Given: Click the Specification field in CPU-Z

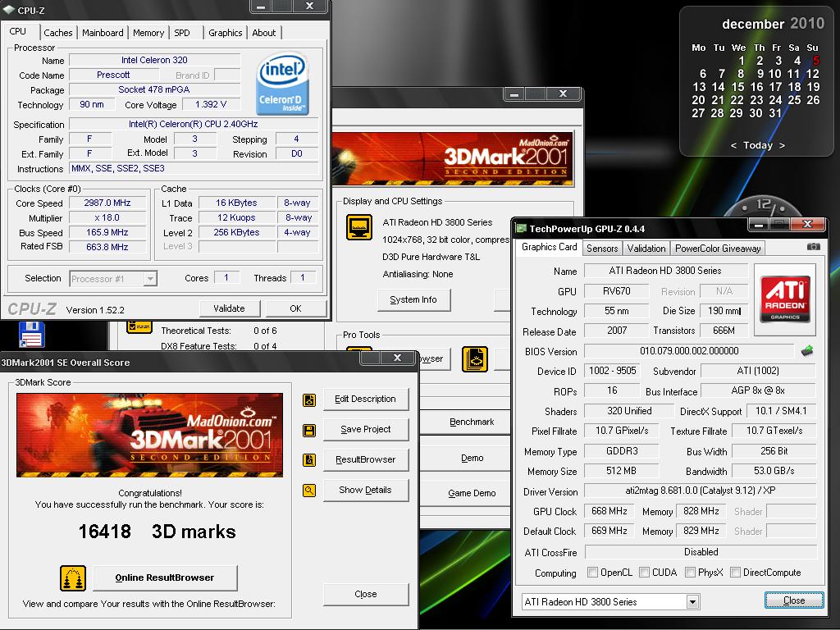Looking at the screenshot, I should (194, 125).
